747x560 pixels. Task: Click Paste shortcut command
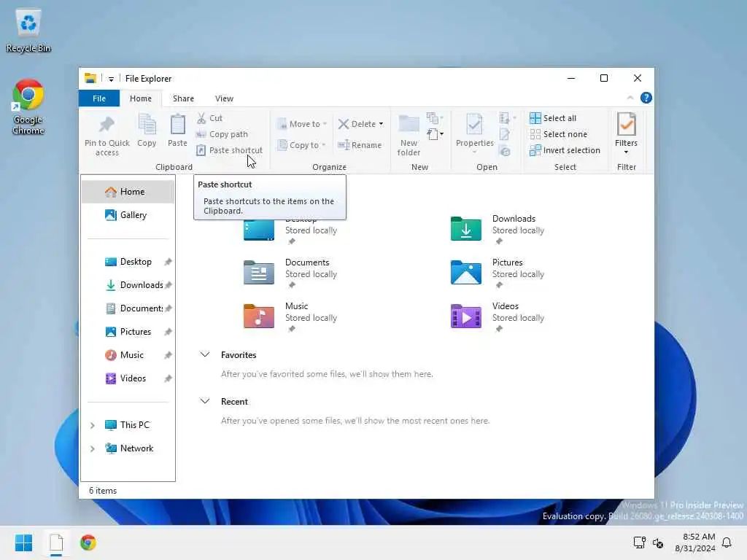click(x=229, y=150)
